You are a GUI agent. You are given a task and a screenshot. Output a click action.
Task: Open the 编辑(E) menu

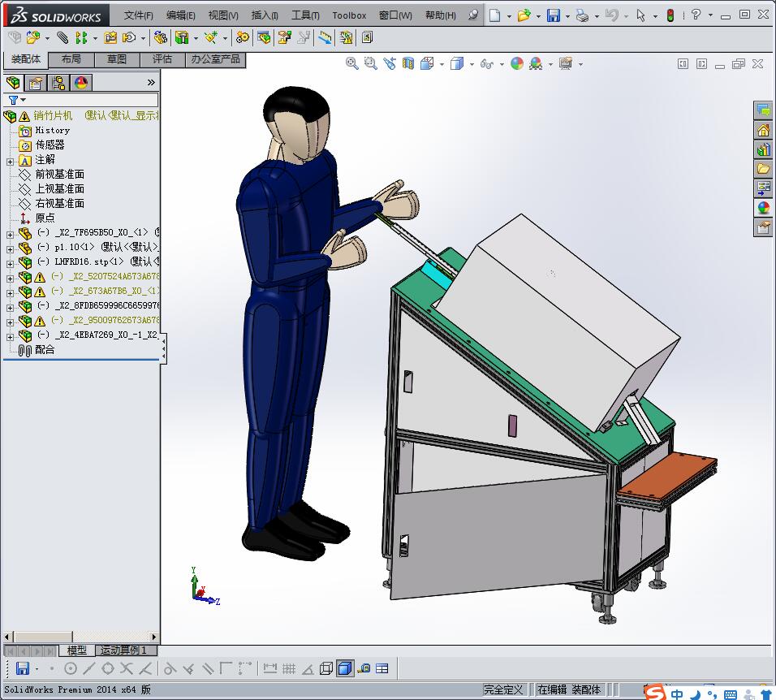coord(181,15)
